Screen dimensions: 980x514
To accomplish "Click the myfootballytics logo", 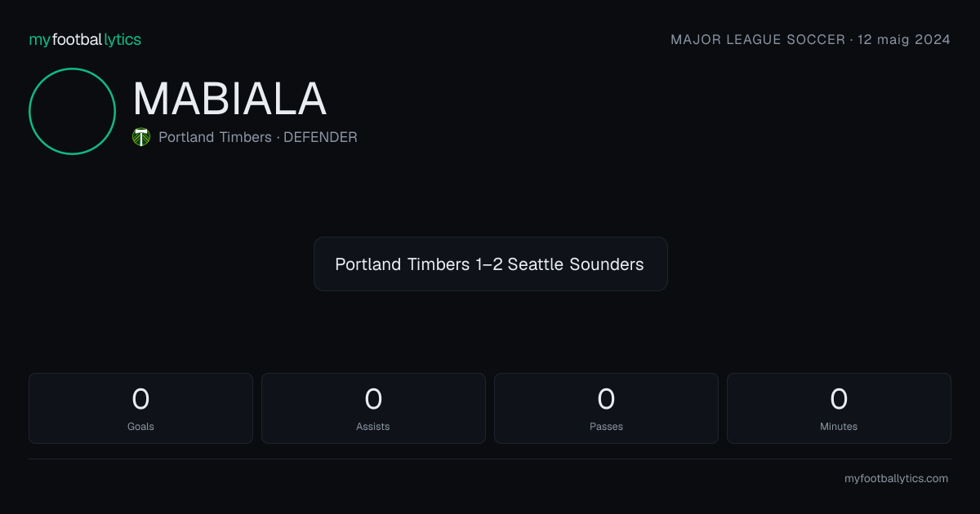I will tap(85, 39).
